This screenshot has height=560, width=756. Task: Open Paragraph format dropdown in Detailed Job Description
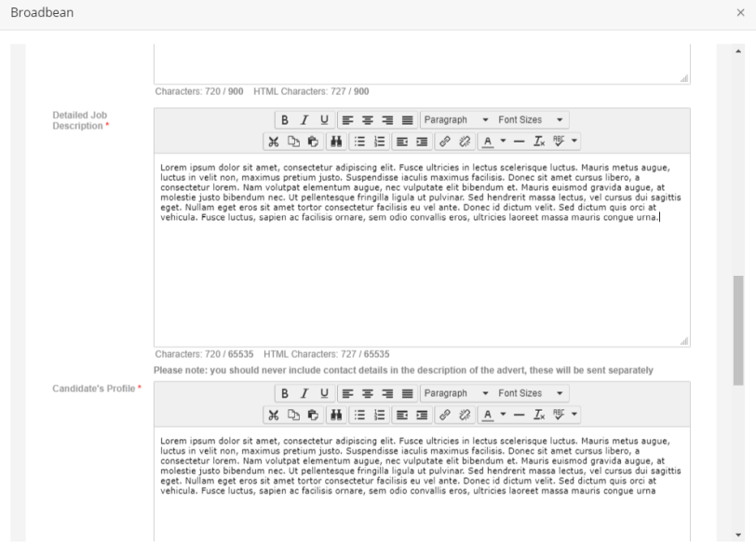[x=456, y=120]
